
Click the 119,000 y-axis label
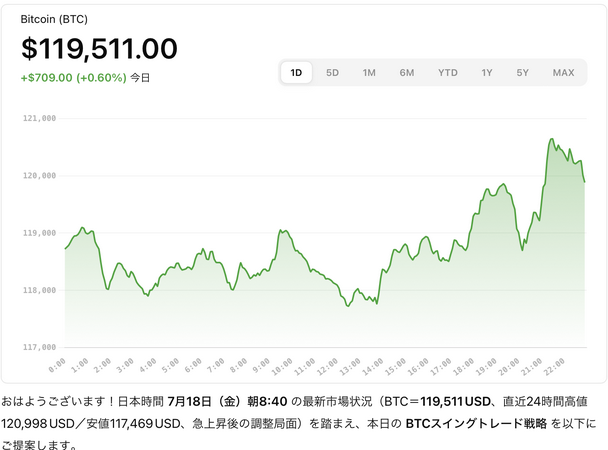click(x=39, y=233)
